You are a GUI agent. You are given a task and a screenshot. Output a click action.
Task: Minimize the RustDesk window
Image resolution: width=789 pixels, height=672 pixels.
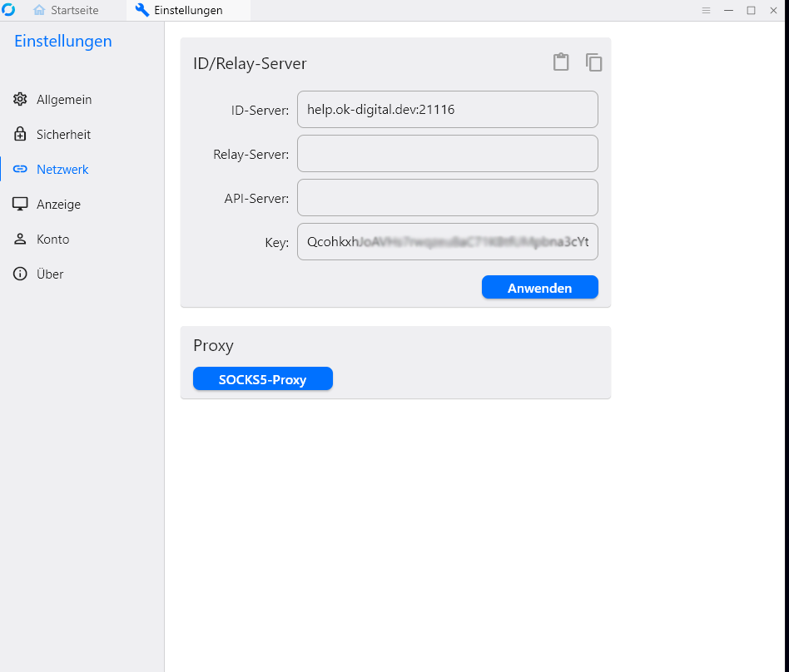click(x=728, y=11)
